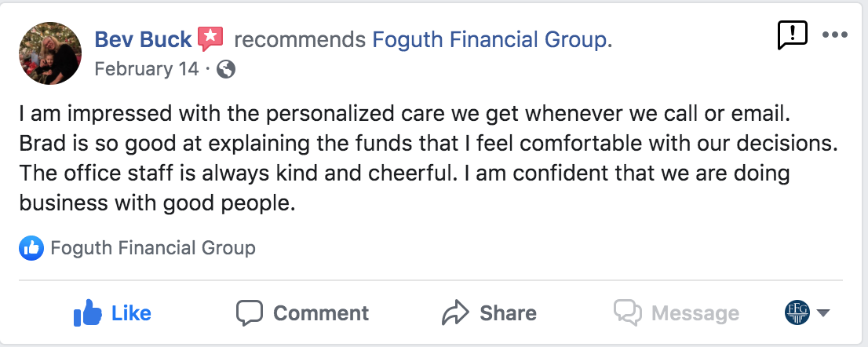Image resolution: width=868 pixels, height=347 pixels.
Task: Click the speech bubble Comment icon
Action: point(250,313)
